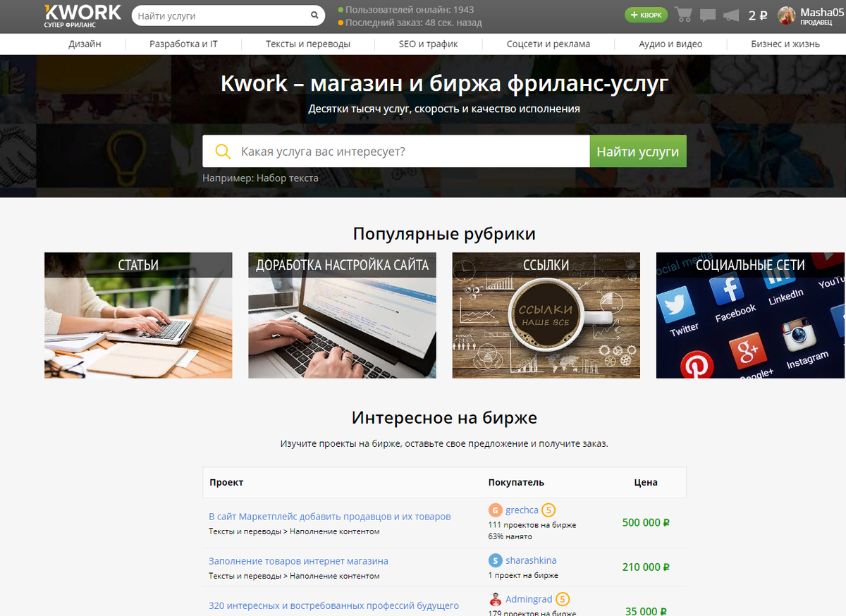Click Masha05 profile avatar

tap(787, 16)
